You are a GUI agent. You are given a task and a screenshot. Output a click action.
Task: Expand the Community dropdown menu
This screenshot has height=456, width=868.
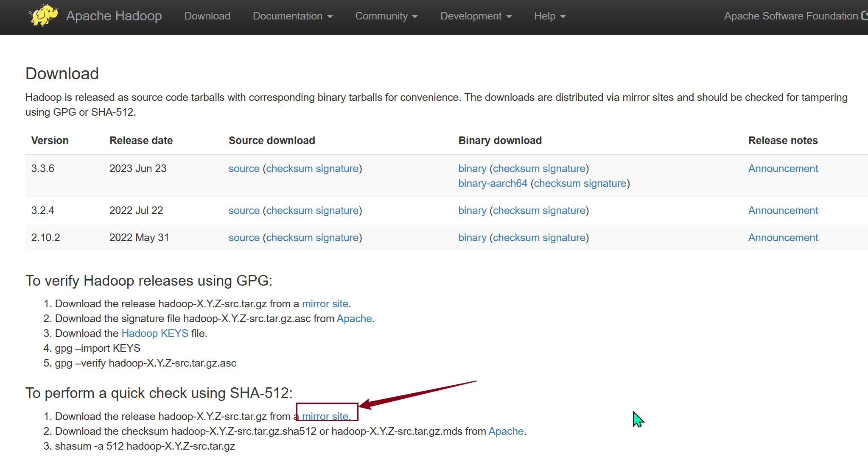click(x=386, y=16)
